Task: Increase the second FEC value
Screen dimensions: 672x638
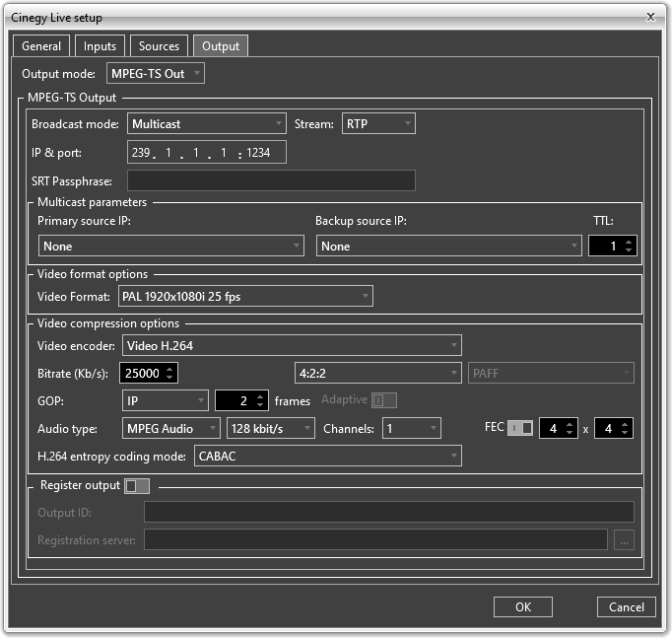Action: [x=625, y=424]
